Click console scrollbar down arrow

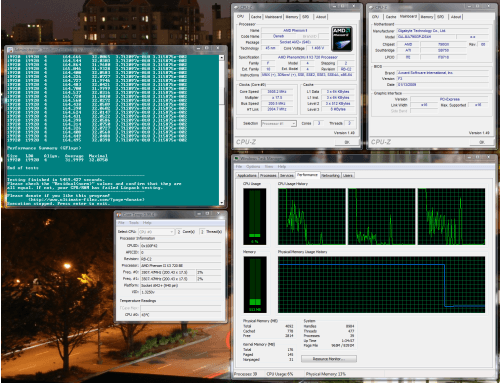pyautogui.click(x=222, y=203)
